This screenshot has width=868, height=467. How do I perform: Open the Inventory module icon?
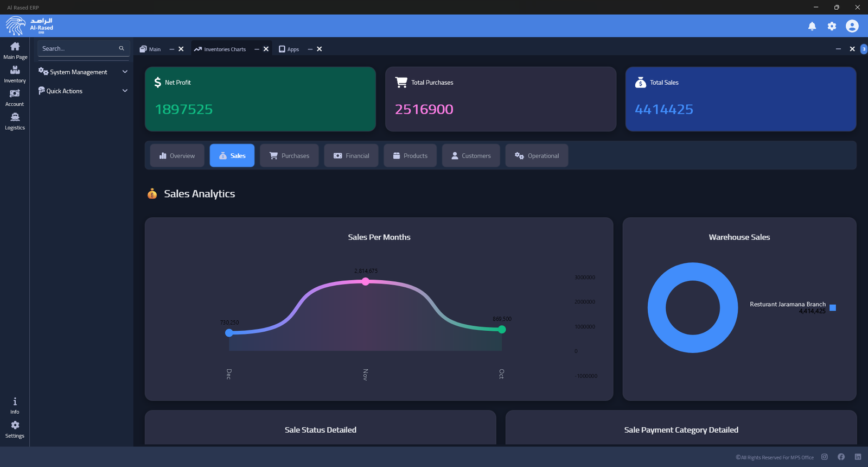tap(15, 74)
